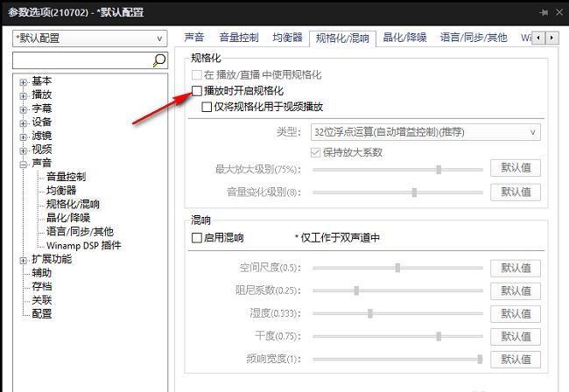569x392 pixels.
Task: Open the 默认配置 profile dropdown
Action: pos(89,38)
